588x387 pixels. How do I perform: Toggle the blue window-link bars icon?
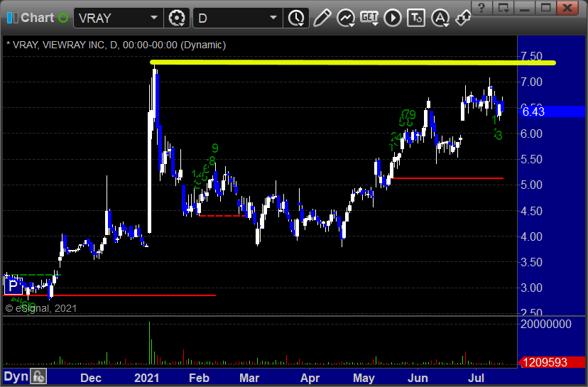tap(12, 18)
